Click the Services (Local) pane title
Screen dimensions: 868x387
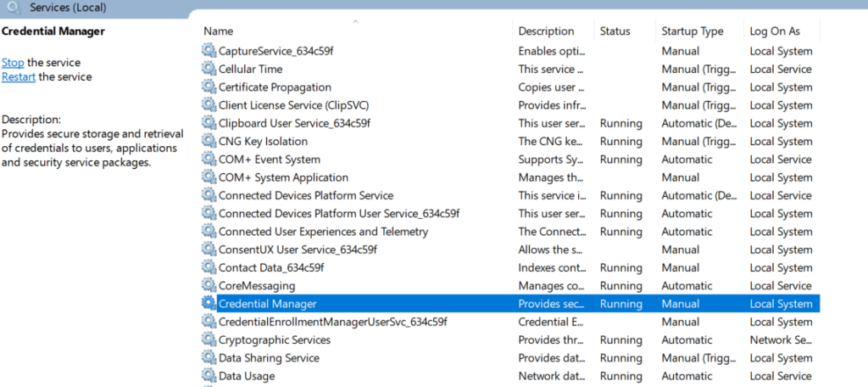click(x=68, y=8)
